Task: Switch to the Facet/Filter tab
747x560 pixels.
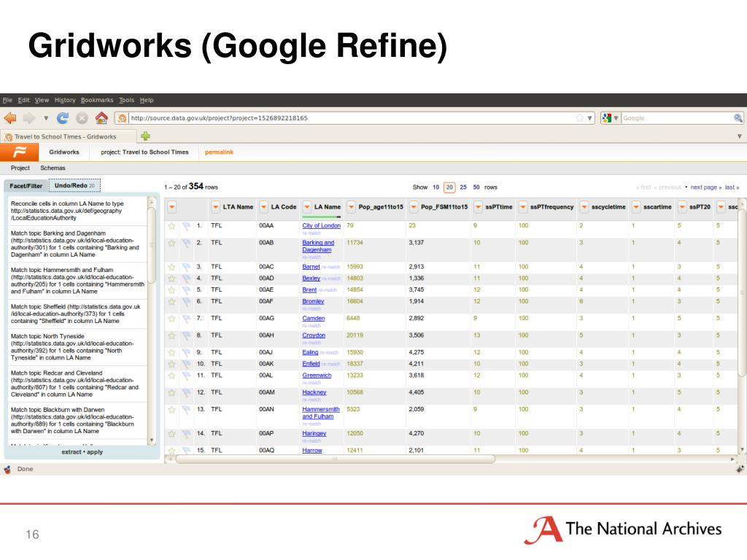Action: pyautogui.click(x=26, y=186)
